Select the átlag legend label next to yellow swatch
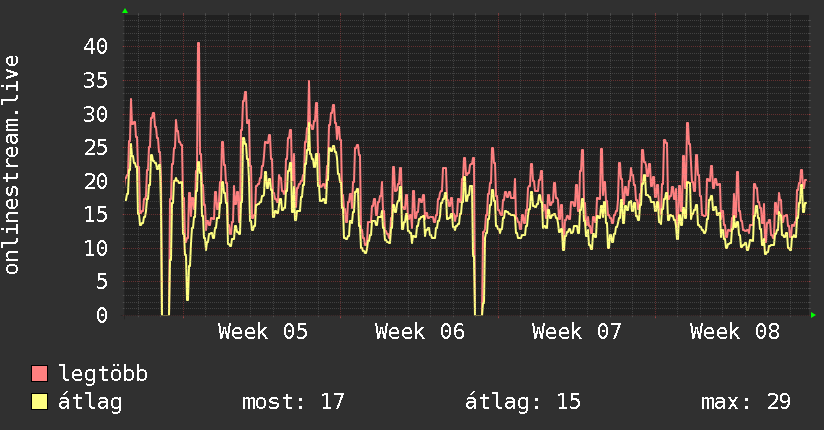Screen dimensions: 824x430 (90, 402)
